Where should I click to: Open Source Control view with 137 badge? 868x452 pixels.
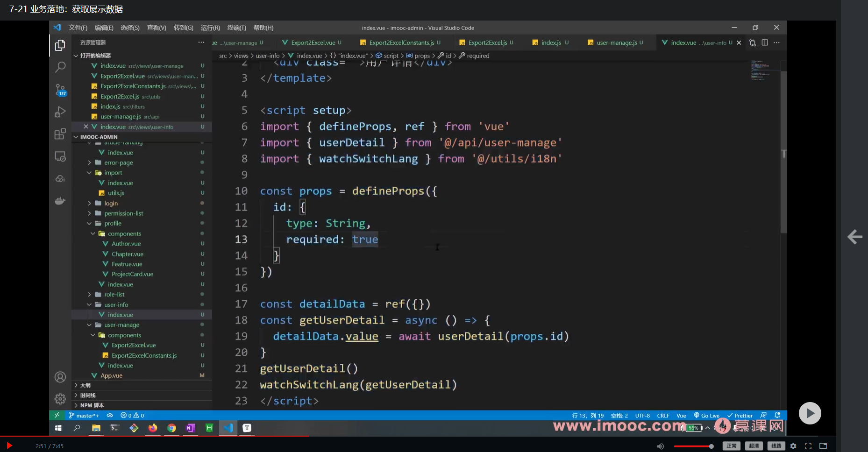point(60,90)
